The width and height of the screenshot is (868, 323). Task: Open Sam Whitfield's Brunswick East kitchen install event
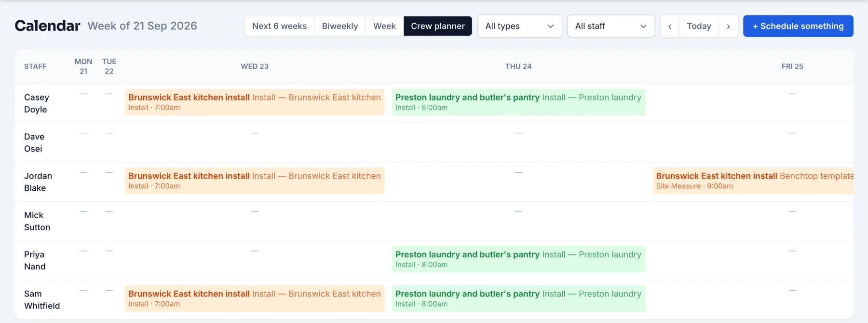(255, 298)
